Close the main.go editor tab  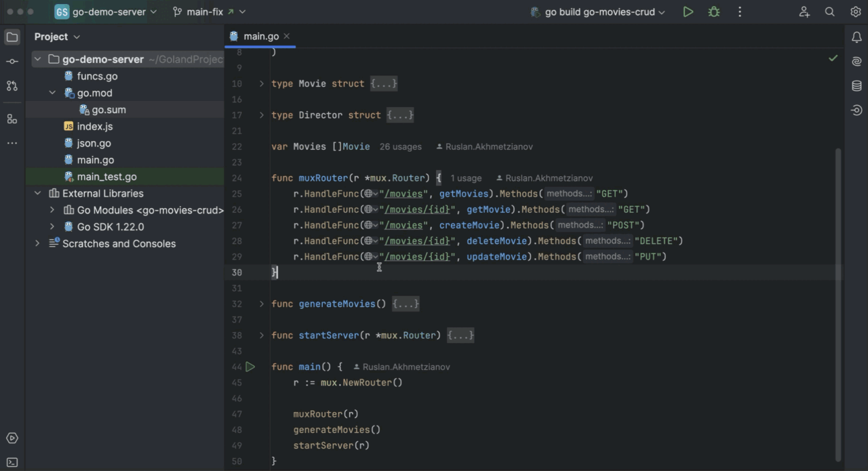pyautogui.click(x=287, y=37)
